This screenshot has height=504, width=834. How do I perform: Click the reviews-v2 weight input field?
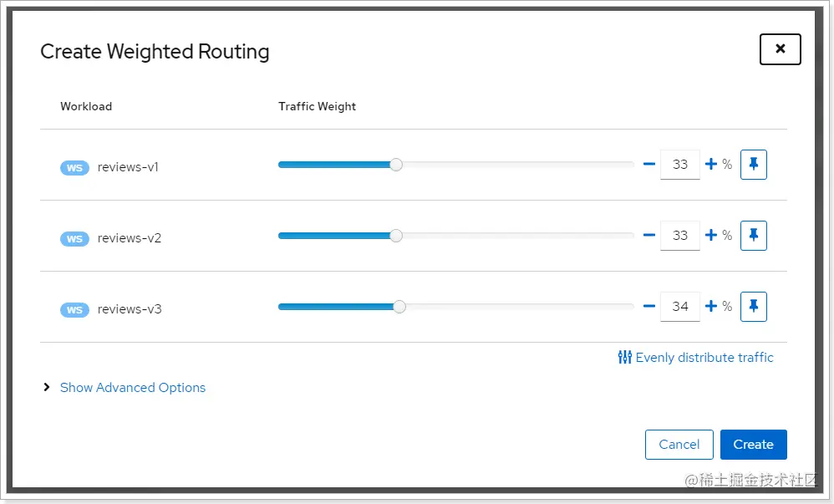pyautogui.click(x=679, y=235)
